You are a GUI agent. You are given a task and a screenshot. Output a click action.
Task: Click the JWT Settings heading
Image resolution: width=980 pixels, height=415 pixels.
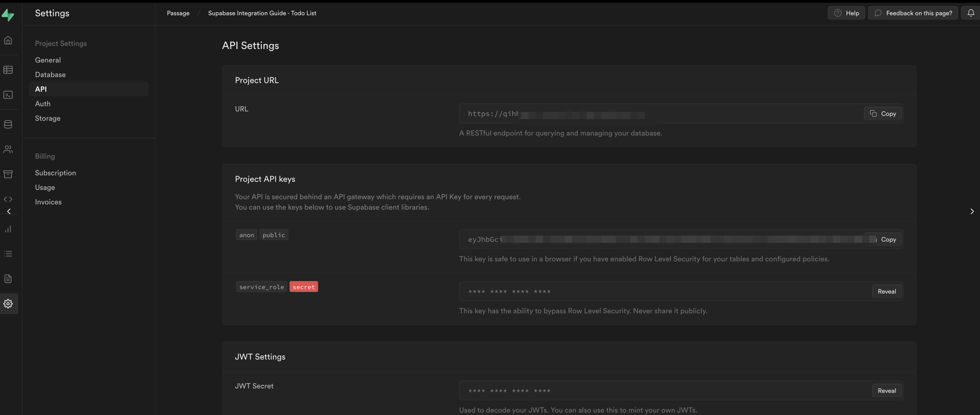[x=260, y=357]
